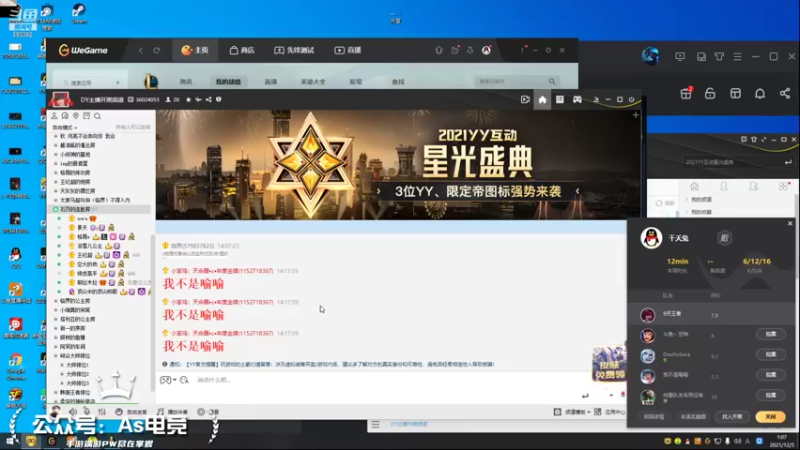
Task: Open 频道模板 template dropdown
Action: tap(572, 412)
